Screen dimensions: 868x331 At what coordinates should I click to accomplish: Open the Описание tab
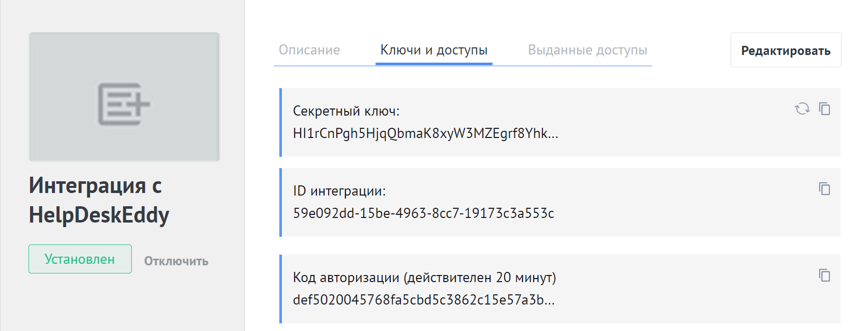pos(309,50)
